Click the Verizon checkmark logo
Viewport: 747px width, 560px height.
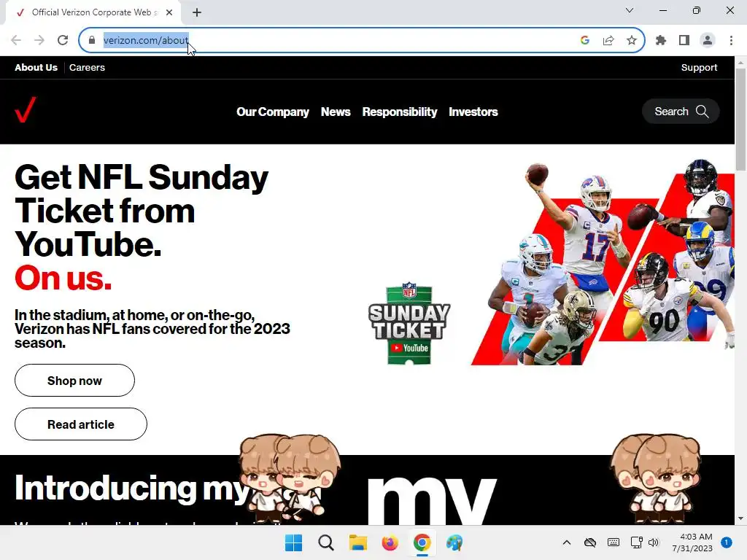[x=26, y=110]
